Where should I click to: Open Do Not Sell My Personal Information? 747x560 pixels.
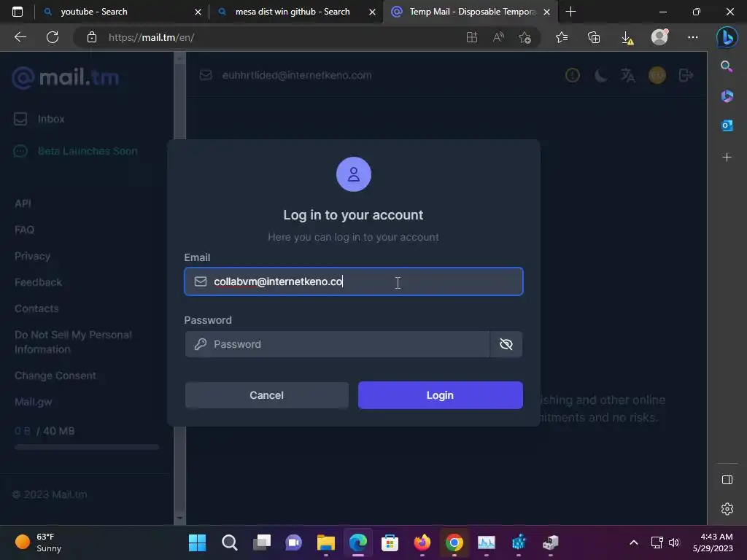coord(73,342)
